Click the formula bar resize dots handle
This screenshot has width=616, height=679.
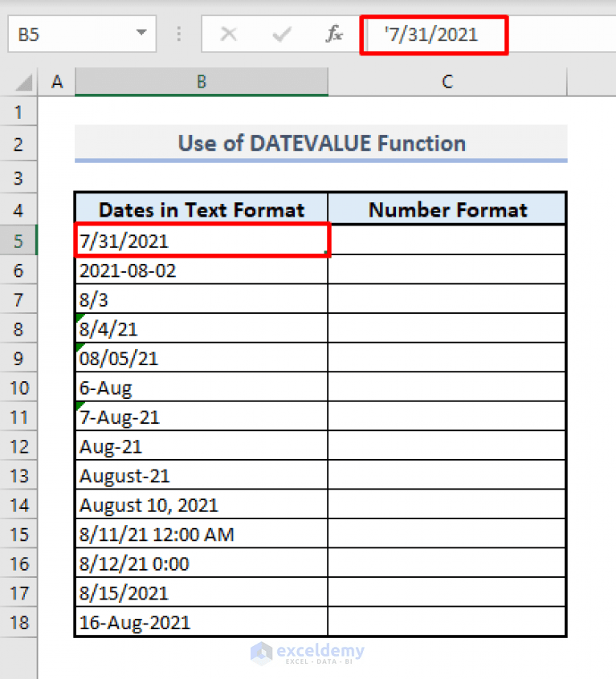(179, 34)
